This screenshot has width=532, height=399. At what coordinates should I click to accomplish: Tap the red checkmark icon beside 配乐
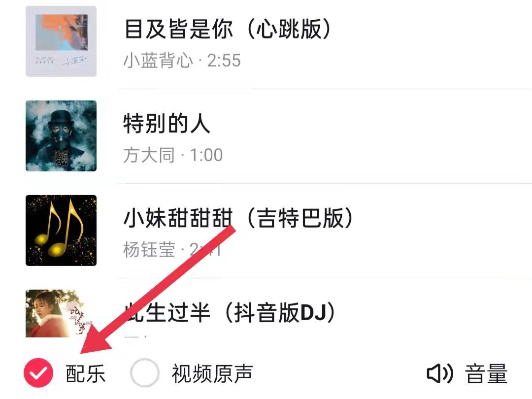(38, 372)
